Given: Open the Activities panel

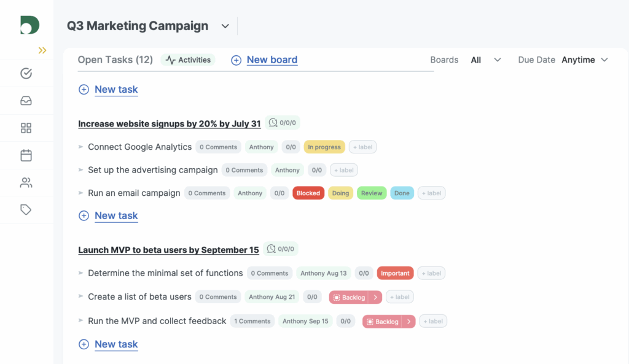Looking at the screenshot, I should tap(187, 60).
